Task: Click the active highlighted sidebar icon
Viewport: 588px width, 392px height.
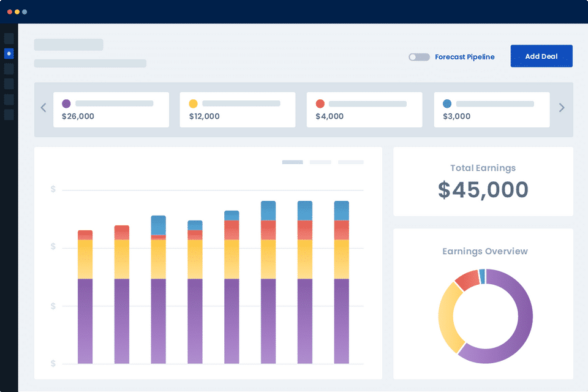Action: click(9, 54)
